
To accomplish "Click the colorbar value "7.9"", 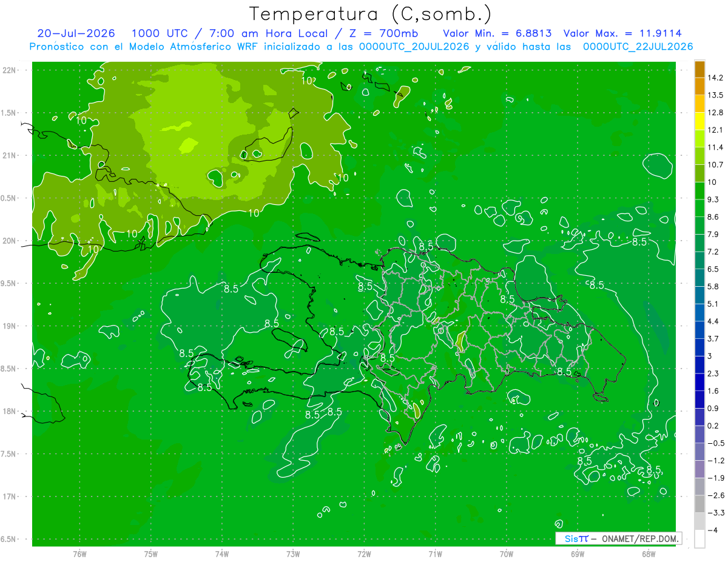I will 714,234.
